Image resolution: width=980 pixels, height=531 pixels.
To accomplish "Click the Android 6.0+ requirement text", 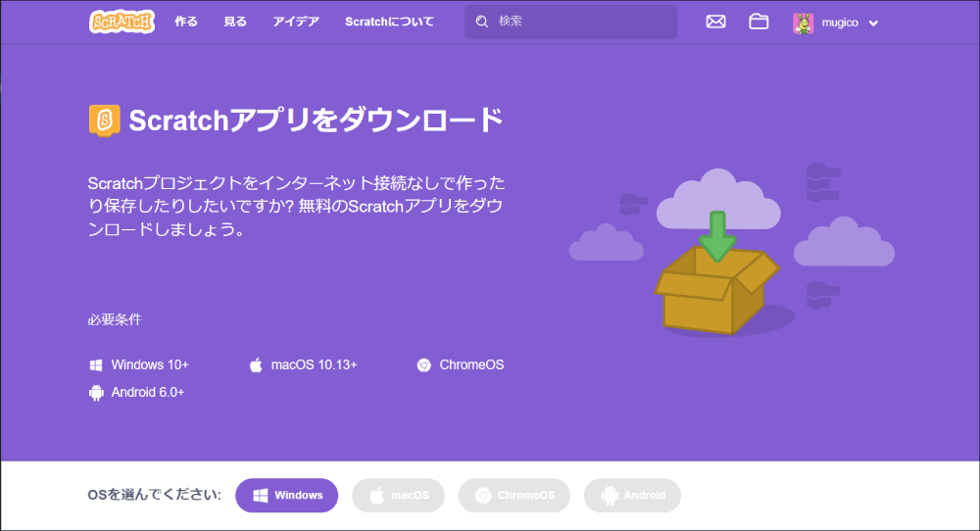I will point(148,392).
